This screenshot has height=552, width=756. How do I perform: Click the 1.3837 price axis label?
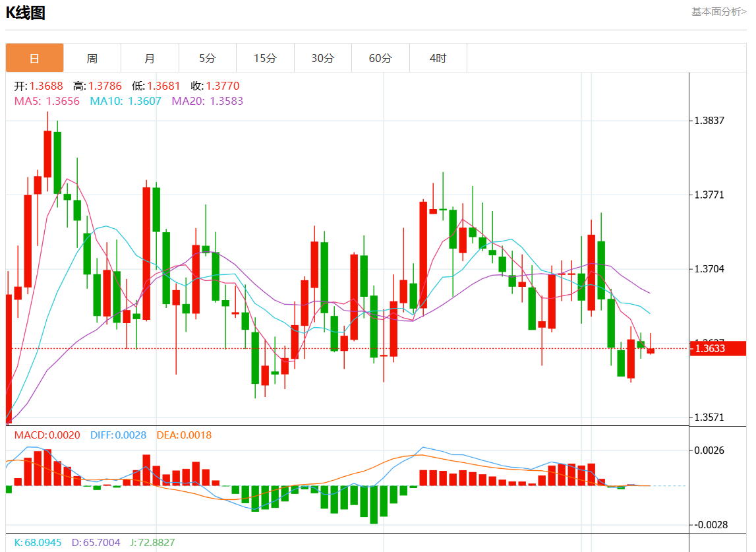click(x=709, y=121)
